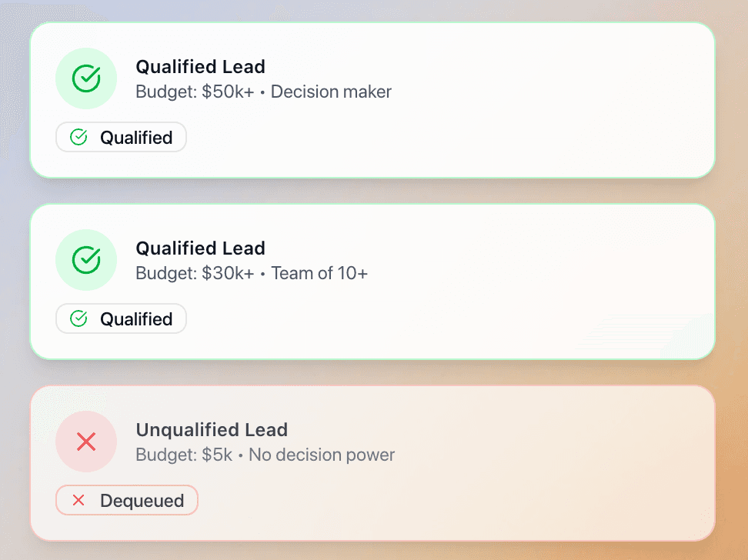This screenshot has width=748, height=560.
Task: Expand the Unqualified Lead card
Action: 372,462
